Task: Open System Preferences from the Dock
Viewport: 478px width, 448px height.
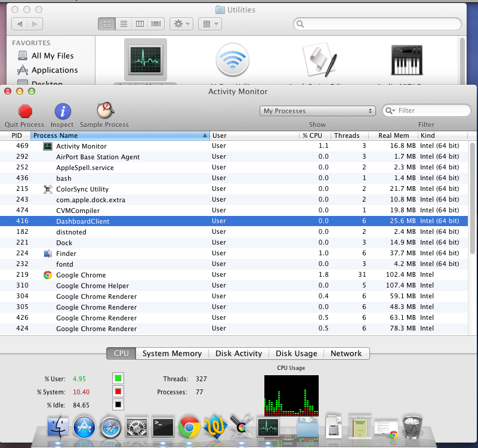Action: tap(138, 427)
